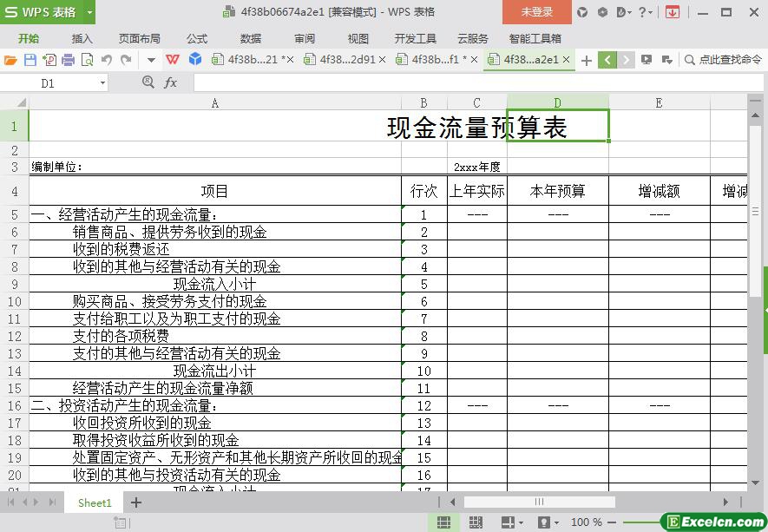Viewport: 768px width, 532px height.
Task: Expand the quick access toolbar customize arrow
Action: coord(151,60)
